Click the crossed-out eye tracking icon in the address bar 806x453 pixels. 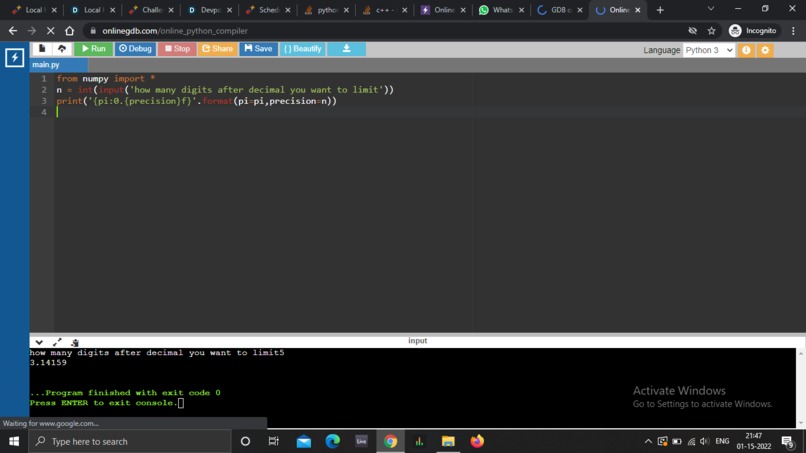tap(692, 31)
